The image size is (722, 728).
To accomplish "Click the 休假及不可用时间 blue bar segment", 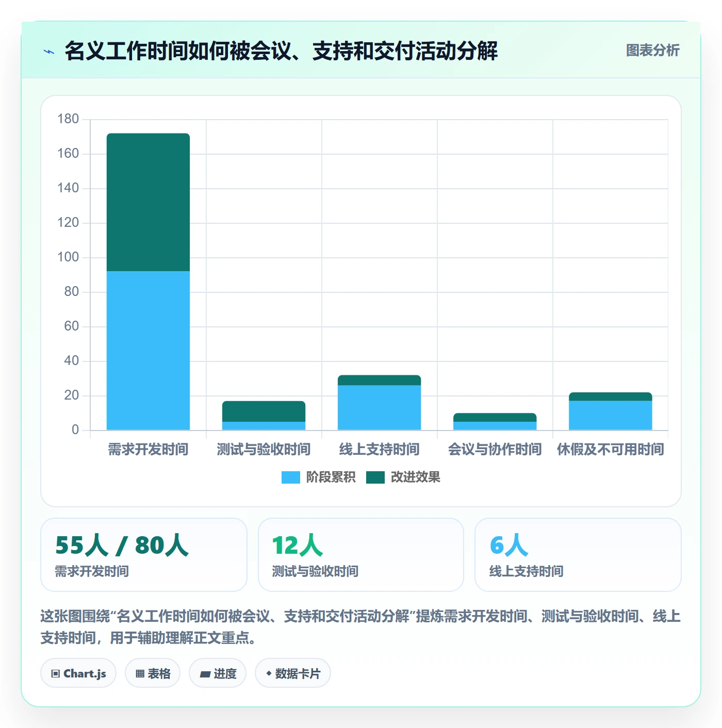I will [x=610, y=415].
